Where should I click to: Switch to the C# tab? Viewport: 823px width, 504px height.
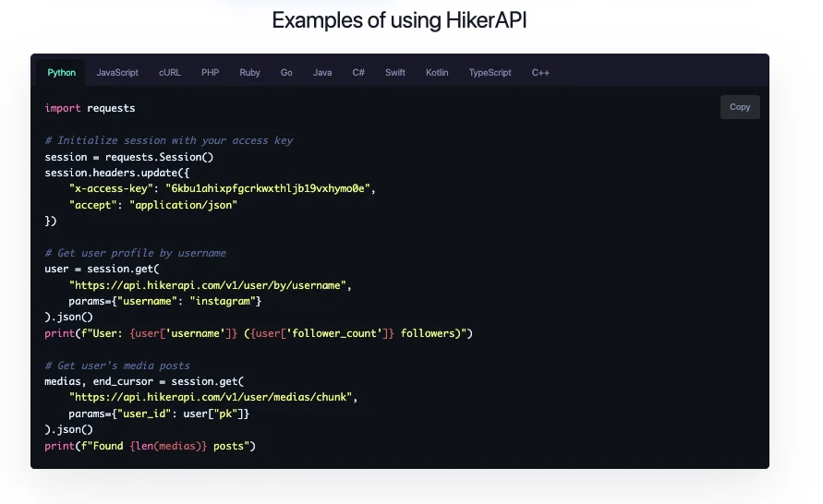tap(358, 72)
